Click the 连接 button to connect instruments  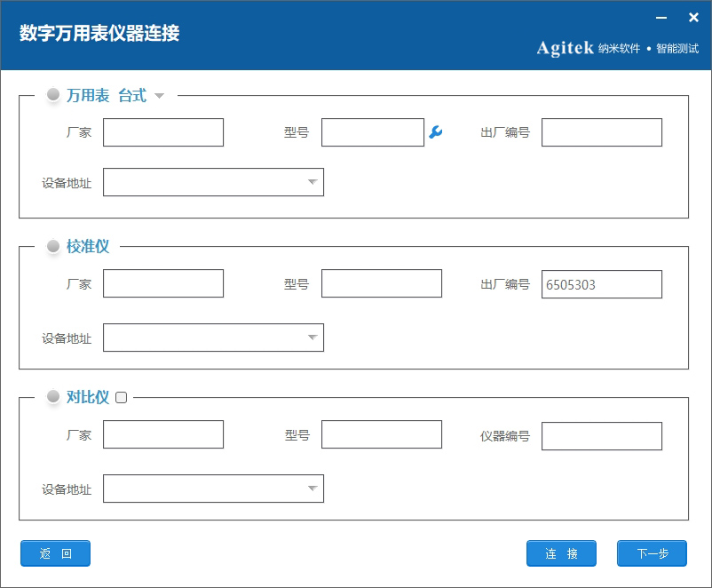tap(561, 553)
